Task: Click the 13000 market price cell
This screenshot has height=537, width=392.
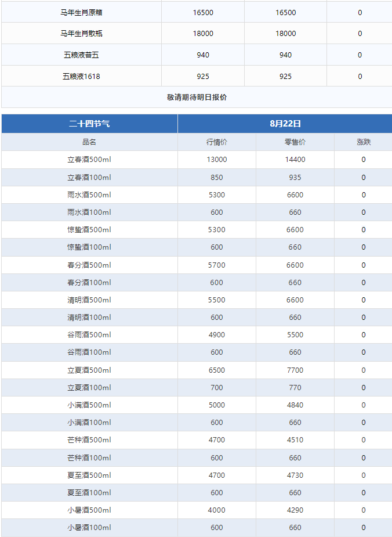Action: coord(216,160)
